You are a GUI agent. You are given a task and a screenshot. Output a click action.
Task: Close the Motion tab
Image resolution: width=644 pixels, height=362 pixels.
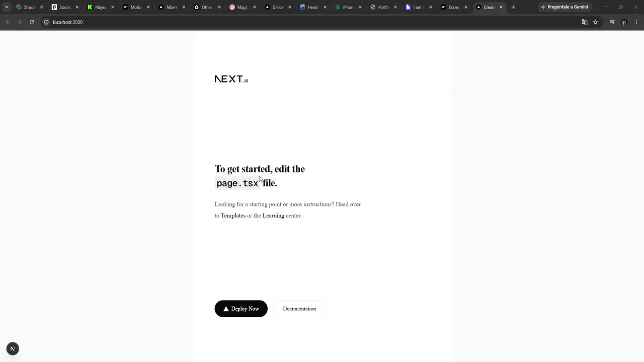coord(148,7)
